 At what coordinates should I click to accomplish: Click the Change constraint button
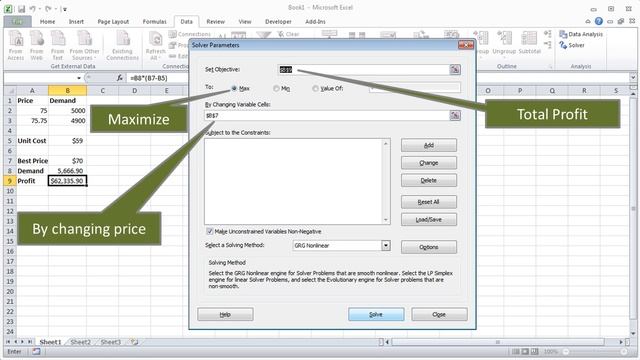tap(429, 163)
